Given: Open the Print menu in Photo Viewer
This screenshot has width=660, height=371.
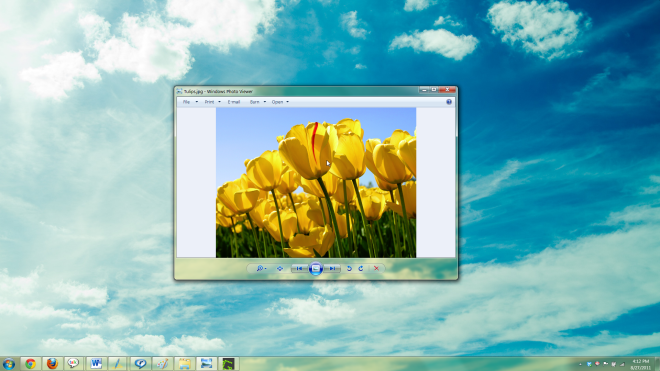Looking at the screenshot, I should pos(213,102).
